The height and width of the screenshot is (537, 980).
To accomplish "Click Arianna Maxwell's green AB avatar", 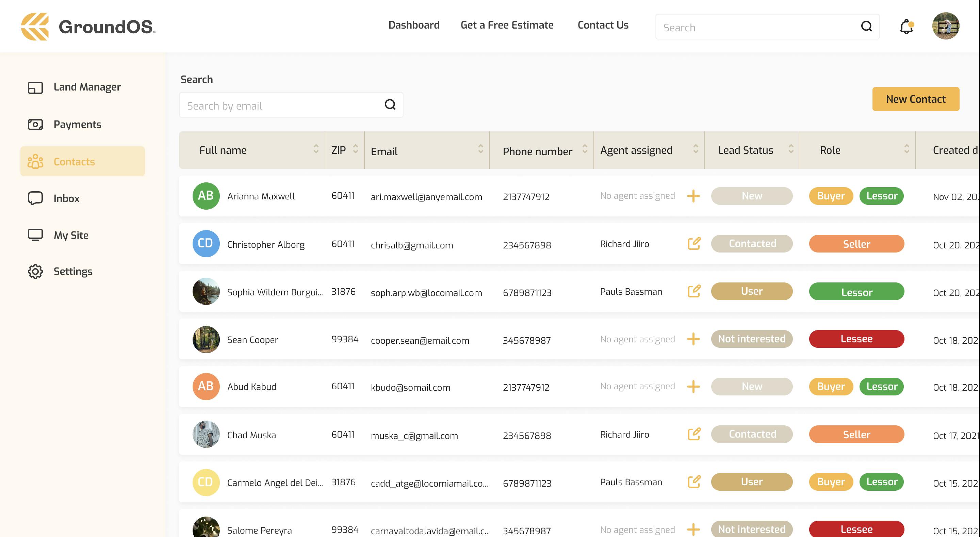I will tap(206, 196).
